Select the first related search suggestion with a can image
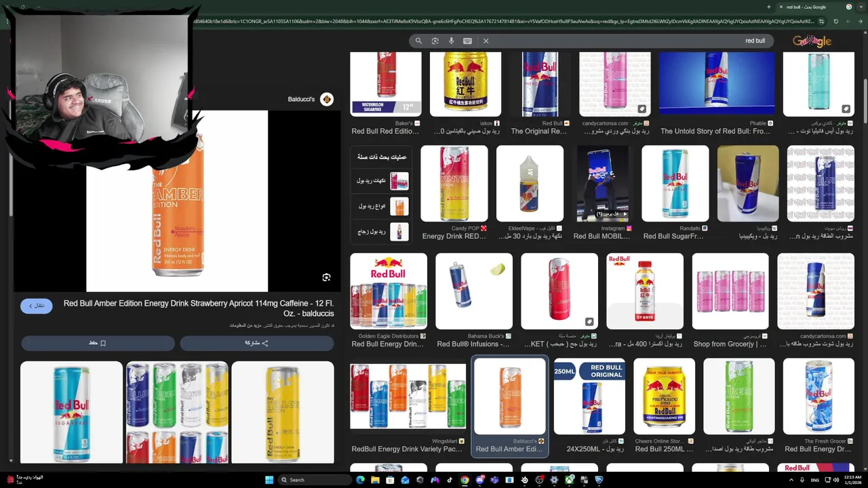This screenshot has width=868, height=488. [382, 180]
